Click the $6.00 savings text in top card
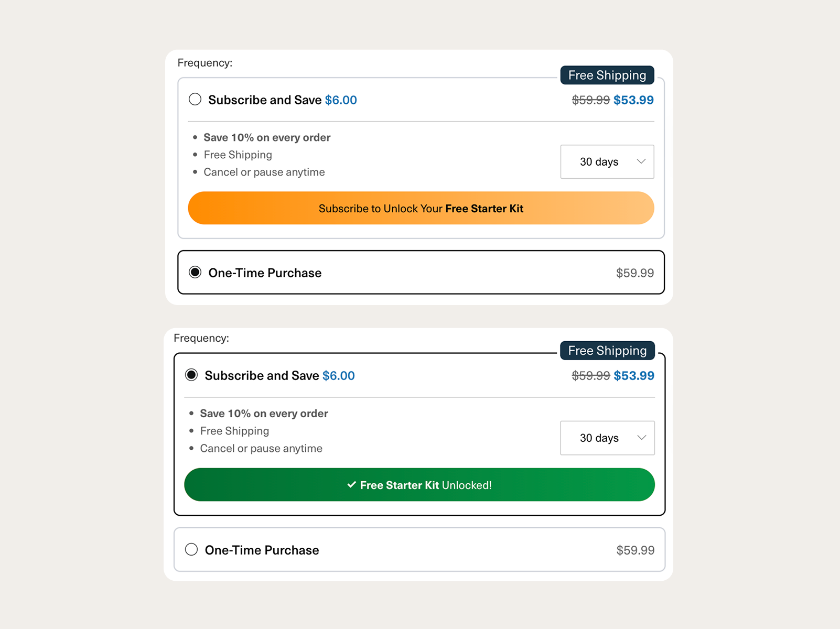Screen dimensions: 840x629 [x=341, y=100]
